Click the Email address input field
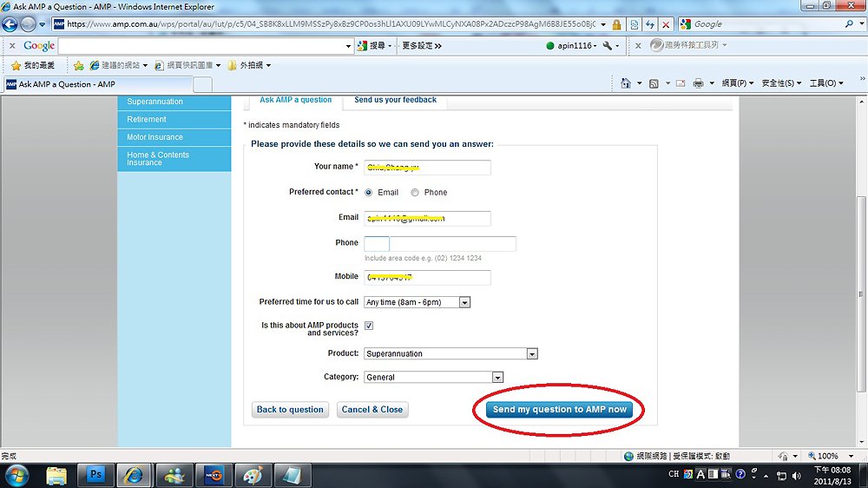This screenshot has height=488, width=868. (x=427, y=218)
